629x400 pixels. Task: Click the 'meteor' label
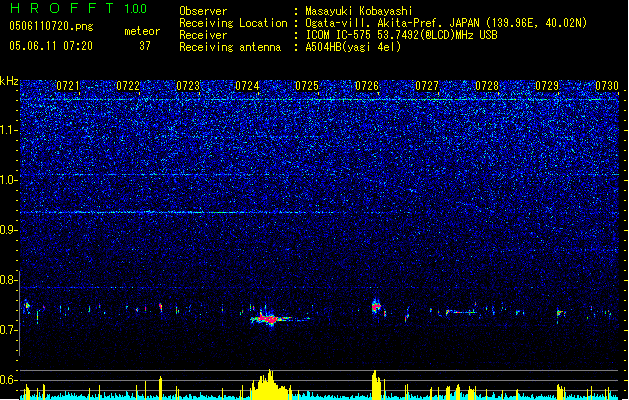pyautogui.click(x=142, y=31)
